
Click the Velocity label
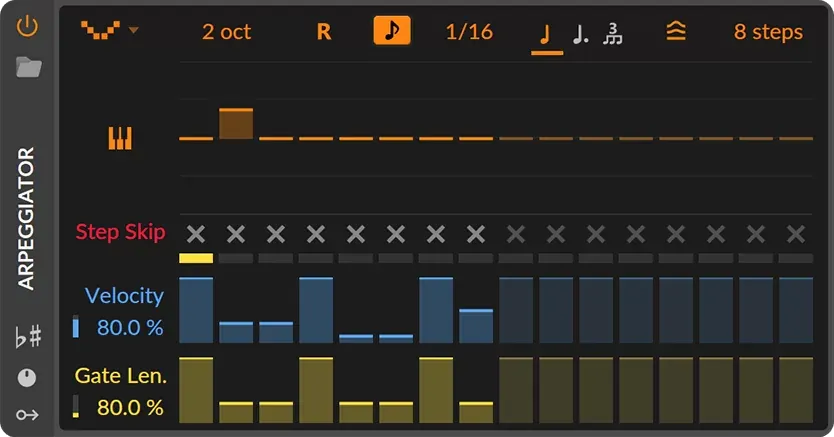tap(124, 296)
